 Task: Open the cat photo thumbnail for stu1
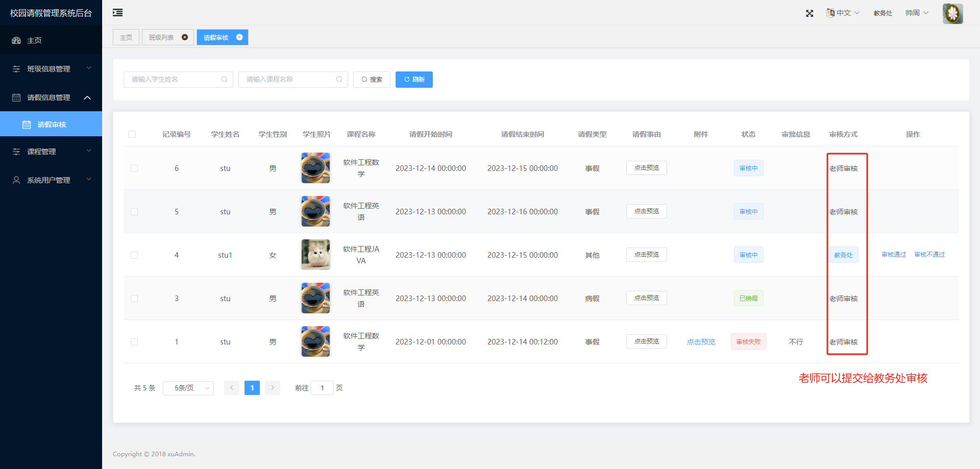[315, 255]
